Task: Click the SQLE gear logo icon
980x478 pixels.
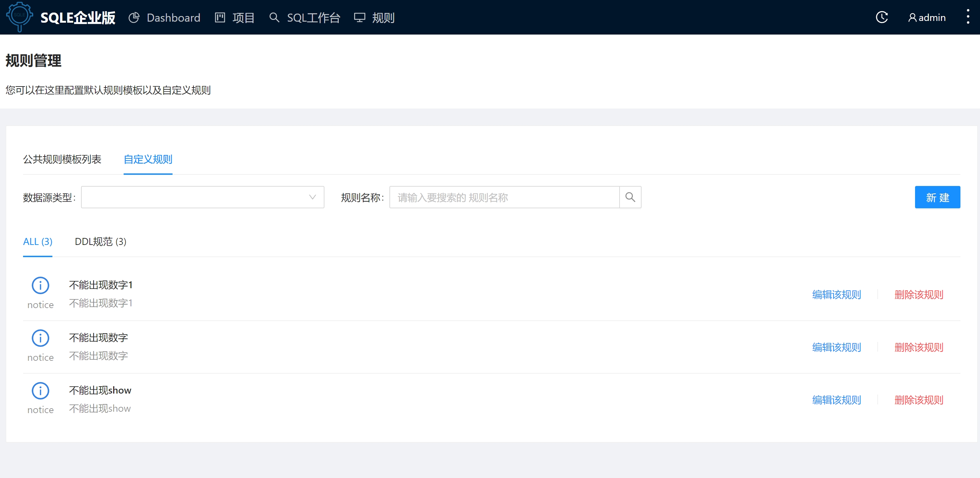Action: pyautogui.click(x=20, y=17)
